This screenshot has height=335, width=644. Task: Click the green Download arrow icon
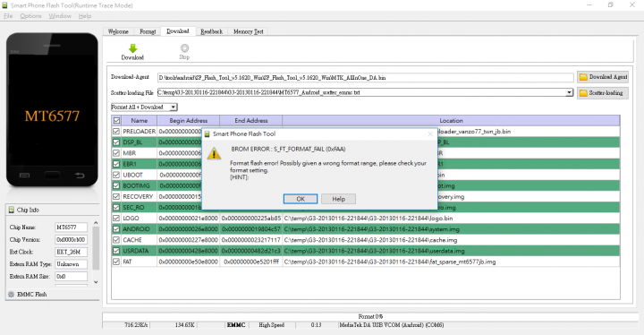pyautogui.click(x=132, y=48)
